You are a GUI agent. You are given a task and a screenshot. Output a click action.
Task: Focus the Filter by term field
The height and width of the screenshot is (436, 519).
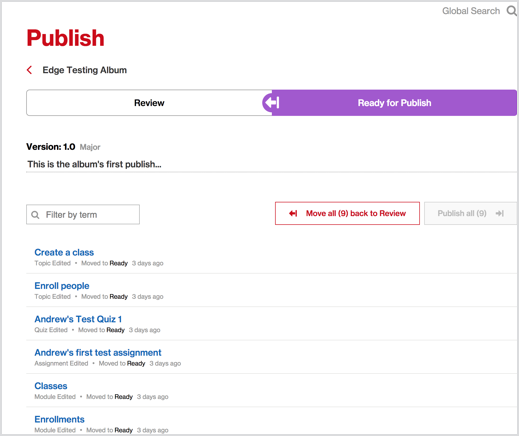83,215
